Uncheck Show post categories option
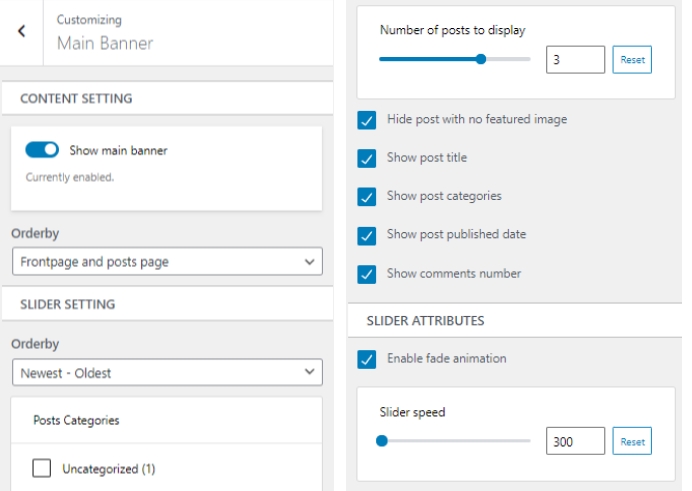Viewport: 692px width, 491px height. (x=367, y=197)
